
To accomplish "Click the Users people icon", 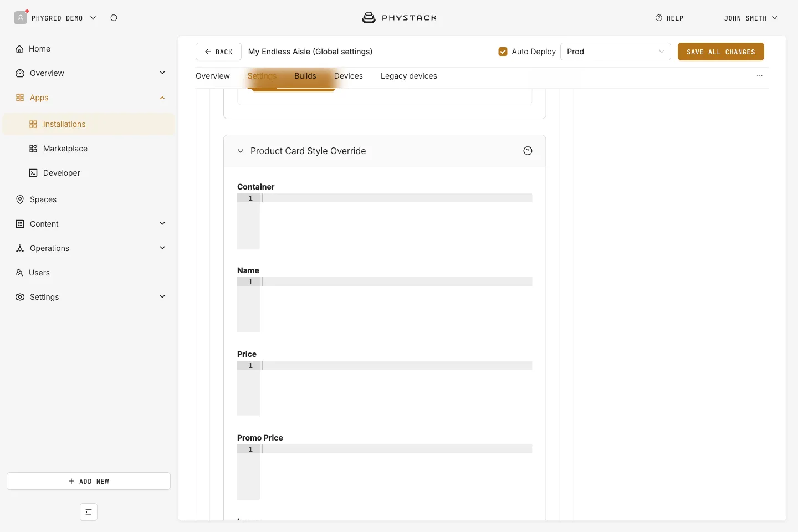I will tap(19, 273).
